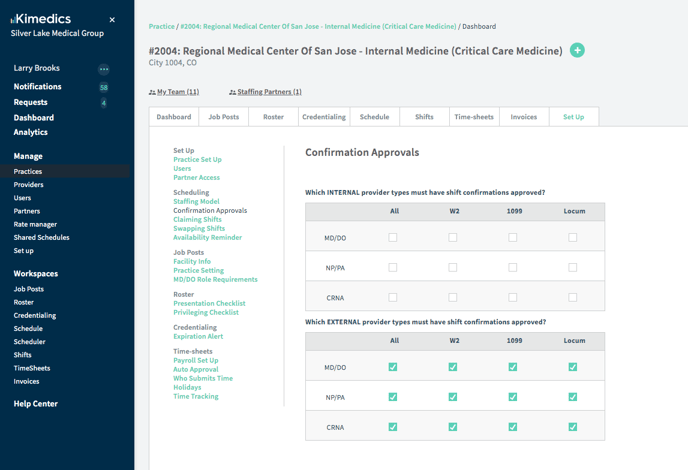Click the green plus add button

(577, 50)
